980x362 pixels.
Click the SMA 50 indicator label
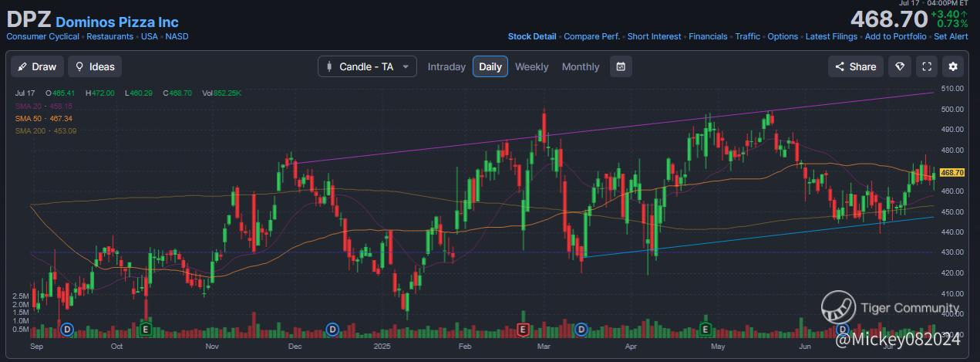pyautogui.click(x=43, y=118)
